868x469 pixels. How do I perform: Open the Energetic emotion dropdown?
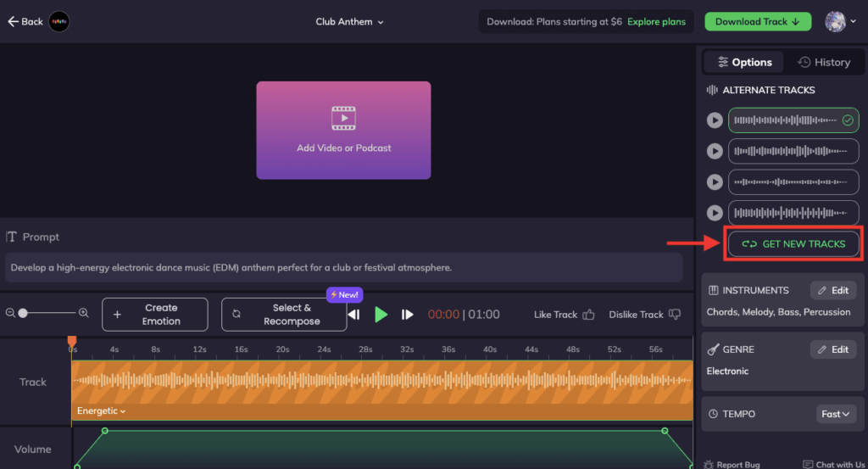click(x=102, y=410)
